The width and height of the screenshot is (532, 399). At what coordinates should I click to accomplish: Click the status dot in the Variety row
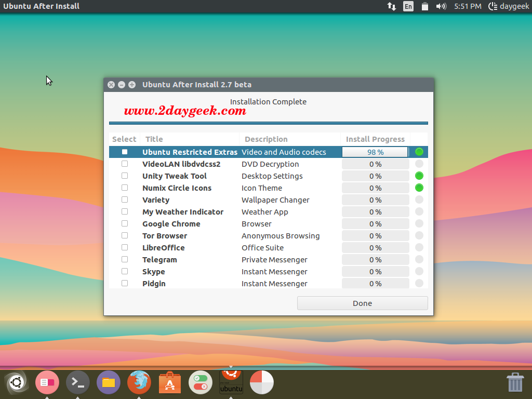(419, 199)
